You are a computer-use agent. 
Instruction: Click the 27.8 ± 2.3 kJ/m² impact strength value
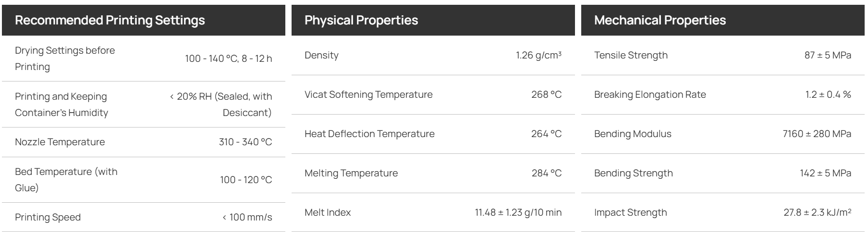click(818, 212)
